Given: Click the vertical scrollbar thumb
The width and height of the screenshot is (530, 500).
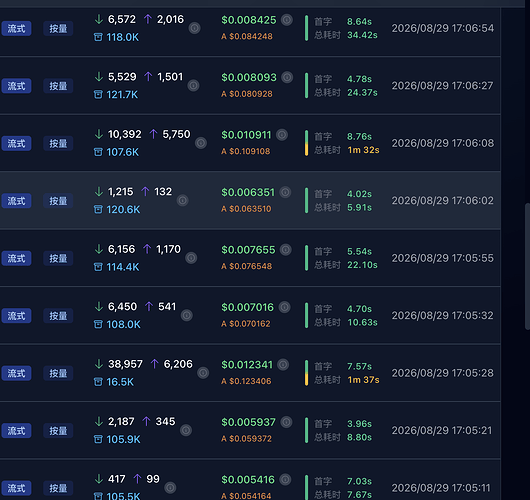Looking at the screenshot, I should point(527,266).
